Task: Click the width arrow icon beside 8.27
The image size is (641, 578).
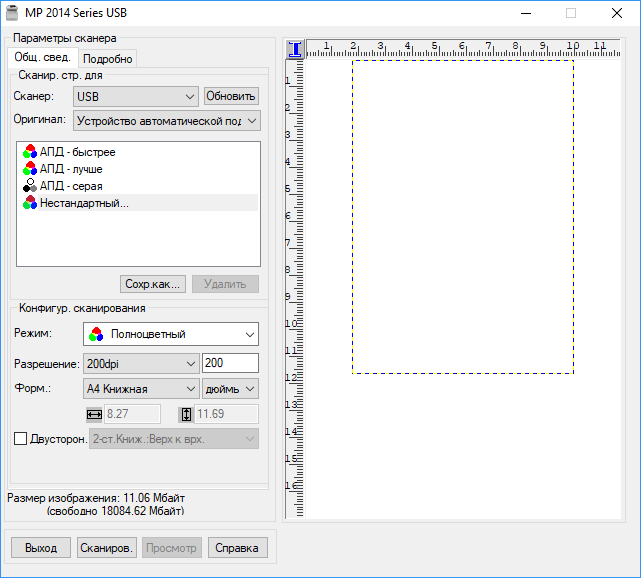Action: click(94, 414)
